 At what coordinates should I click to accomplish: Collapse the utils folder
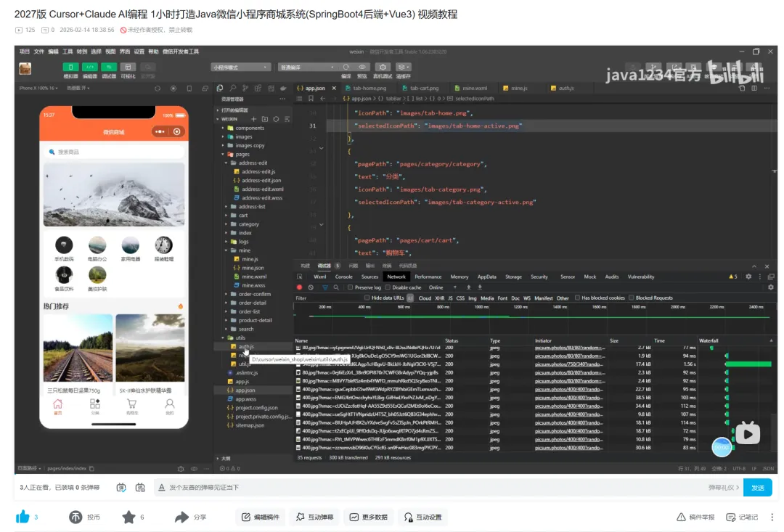[x=240, y=337]
